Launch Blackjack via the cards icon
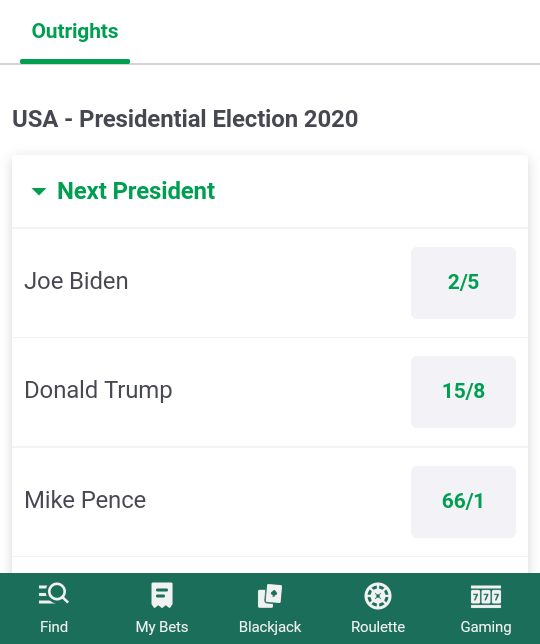This screenshot has width=540, height=644. (x=270, y=596)
